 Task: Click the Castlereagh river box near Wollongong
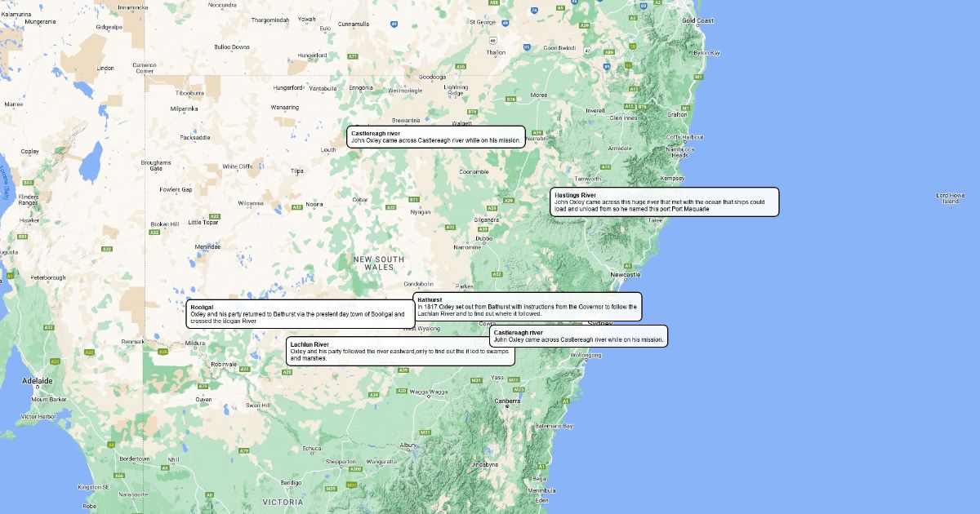point(579,336)
